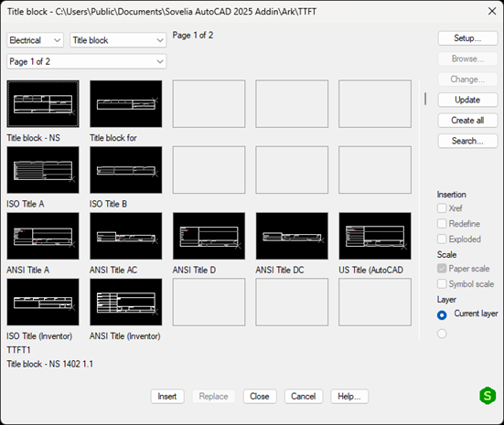The height and width of the screenshot is (425, 504).
Task: Toggle the Symbol scale checkbox
Action: 442,284
